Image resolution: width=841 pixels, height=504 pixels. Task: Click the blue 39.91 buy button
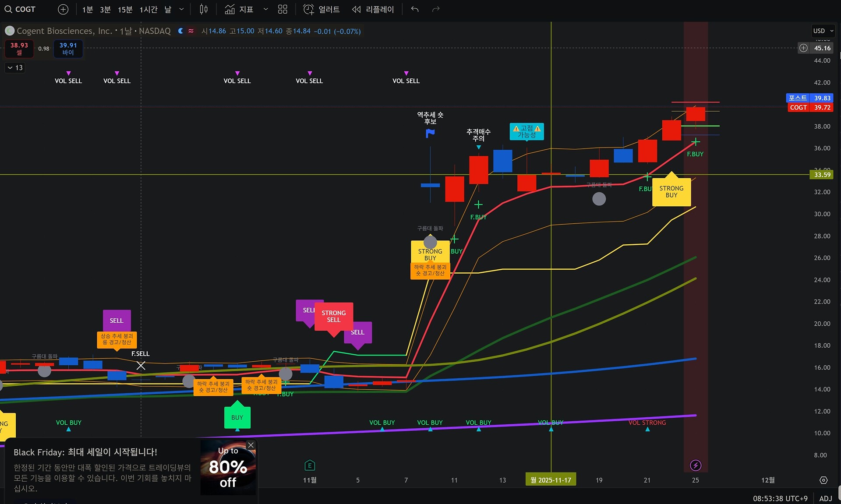click(68, 48)
